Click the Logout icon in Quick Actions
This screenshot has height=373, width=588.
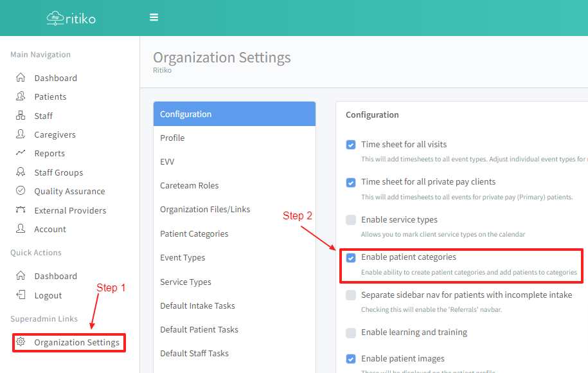pos(21,295)
